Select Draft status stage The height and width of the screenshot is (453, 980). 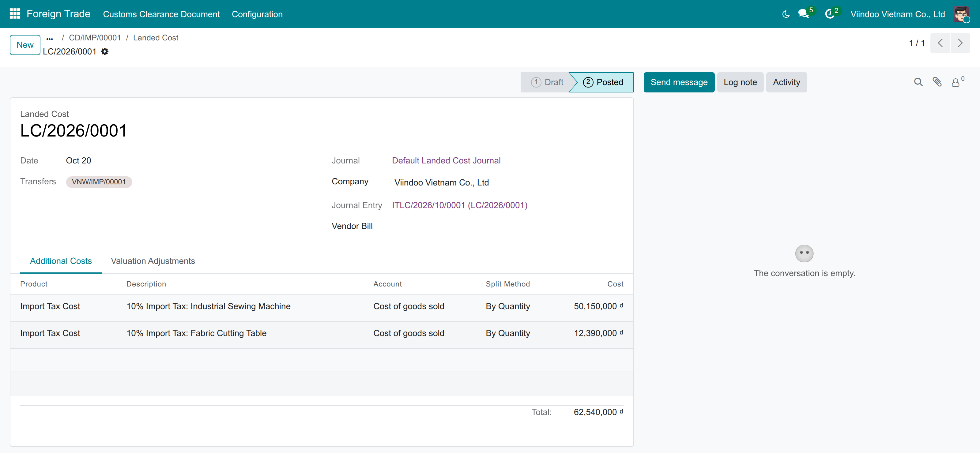(546, 82)
